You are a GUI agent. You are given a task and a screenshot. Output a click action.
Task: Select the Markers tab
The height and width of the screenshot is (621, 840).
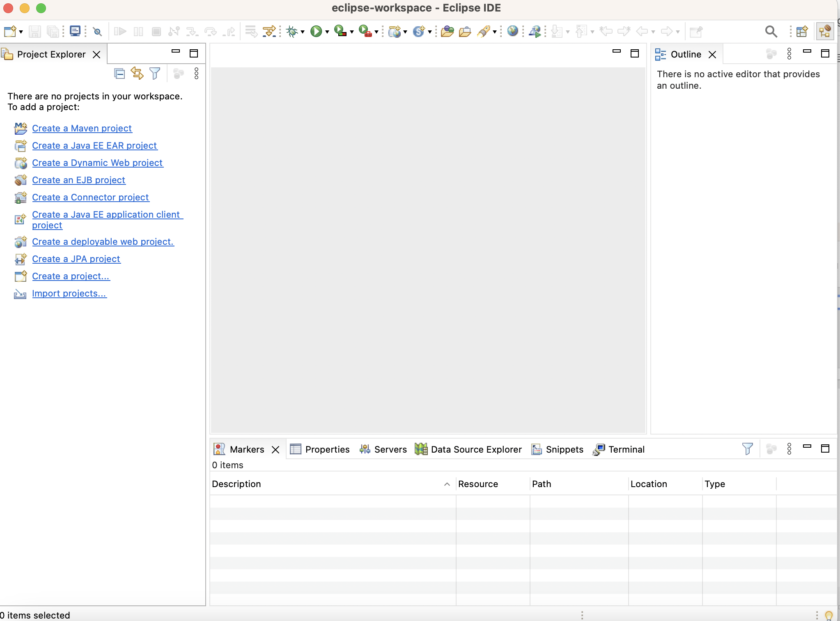coord(247,449)
